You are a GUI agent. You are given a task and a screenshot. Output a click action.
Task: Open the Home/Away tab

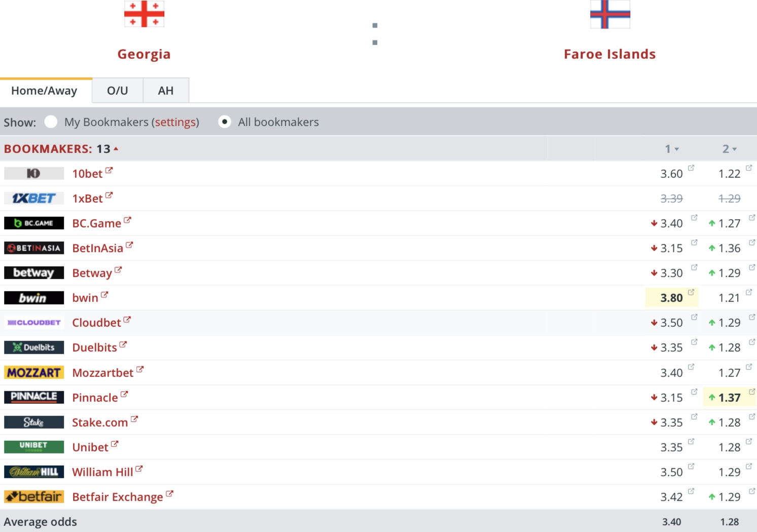click(44, 91)
